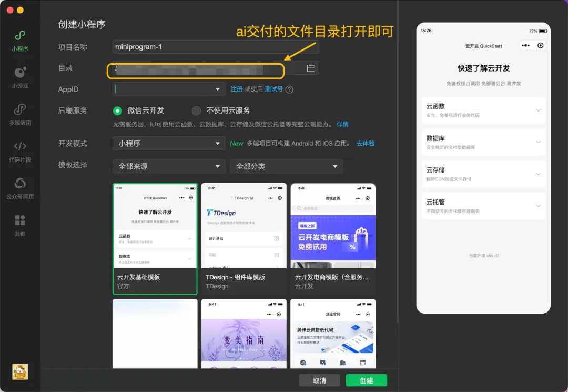Click the green 创建 button
Image resolution: width=568 pixels, height=392 pixels.
click(x=367, y=380)
